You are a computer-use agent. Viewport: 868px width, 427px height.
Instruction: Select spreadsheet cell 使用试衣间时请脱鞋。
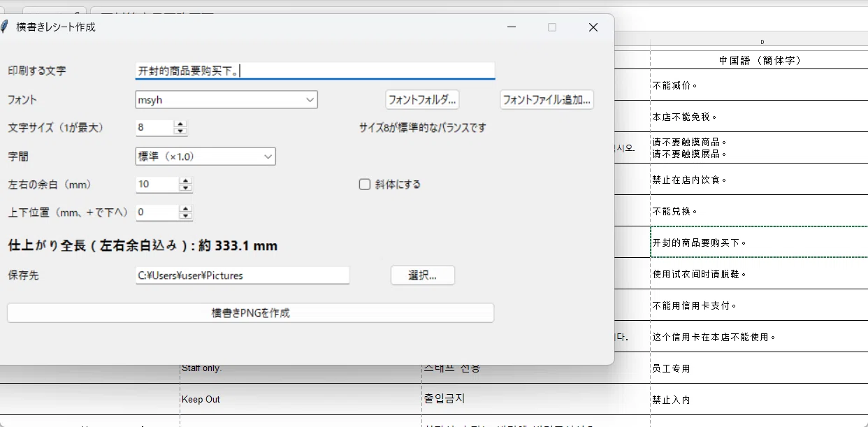point(759,273)
